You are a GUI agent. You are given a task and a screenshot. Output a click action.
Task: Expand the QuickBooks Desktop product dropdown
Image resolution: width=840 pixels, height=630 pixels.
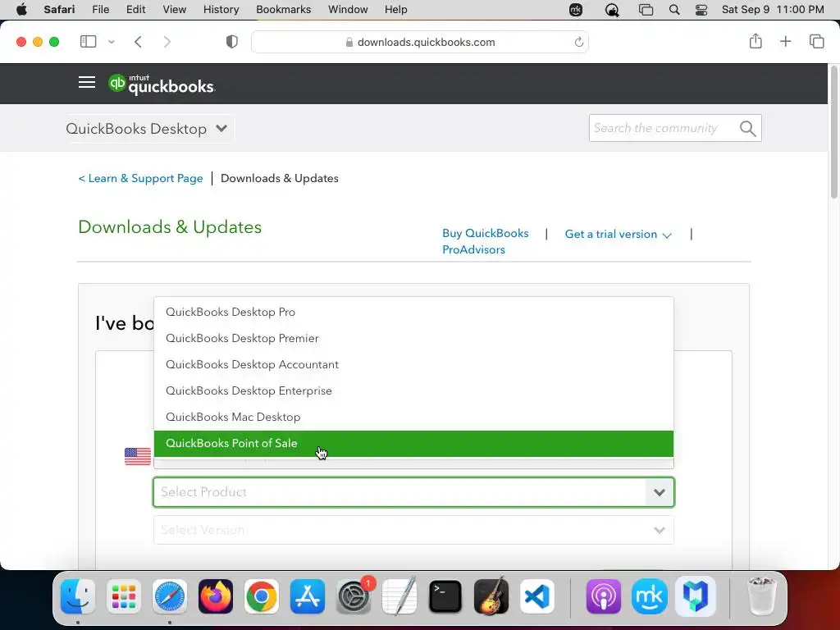click(147, 129)
